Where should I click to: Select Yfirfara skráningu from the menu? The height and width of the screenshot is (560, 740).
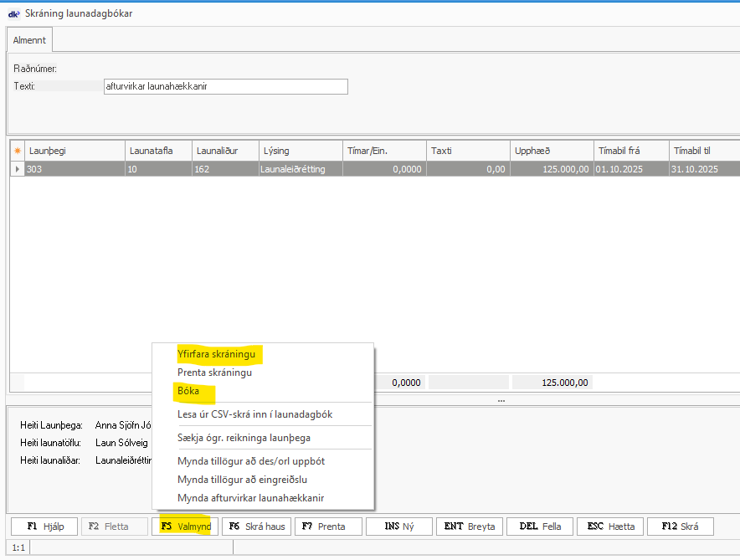tap(216, 355)
